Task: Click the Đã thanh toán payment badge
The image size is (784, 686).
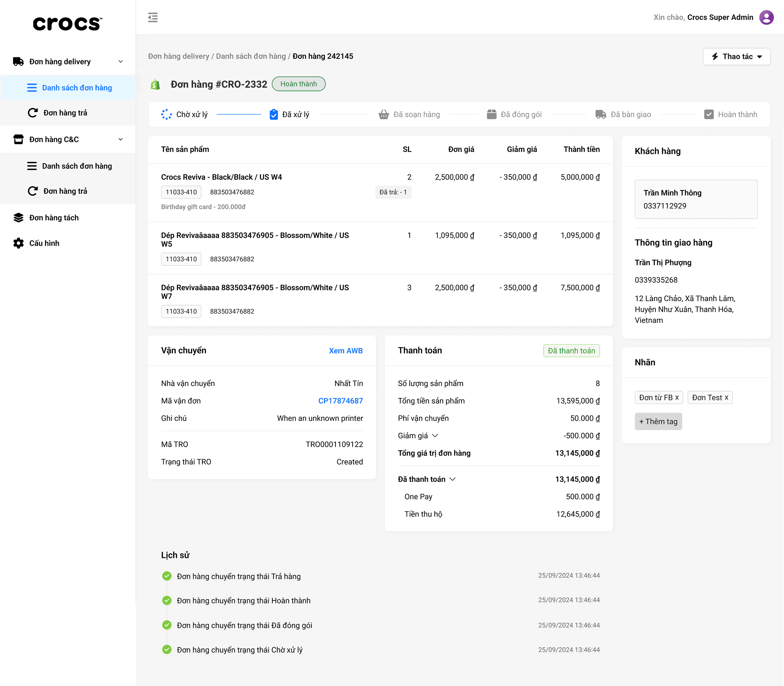Action: (572, 351)
